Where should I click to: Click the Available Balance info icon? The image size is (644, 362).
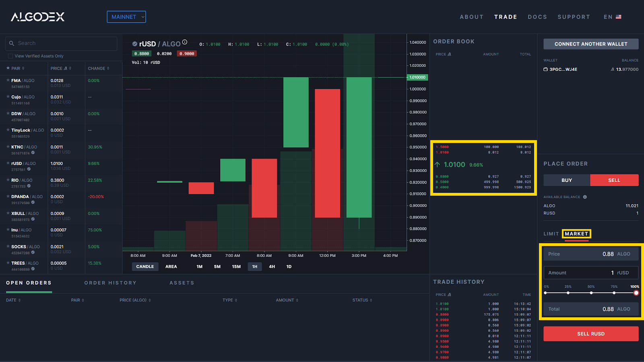tap(585, 197)
